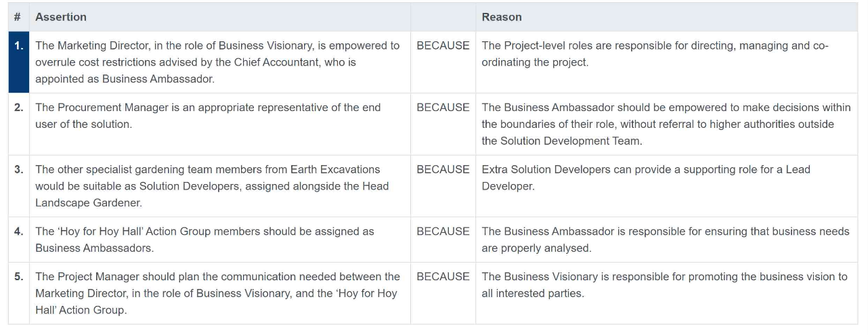The height and width of the screenshot is (335, 868).
Task: Click the Project-level roles reason text
Action: click(655, 54)
